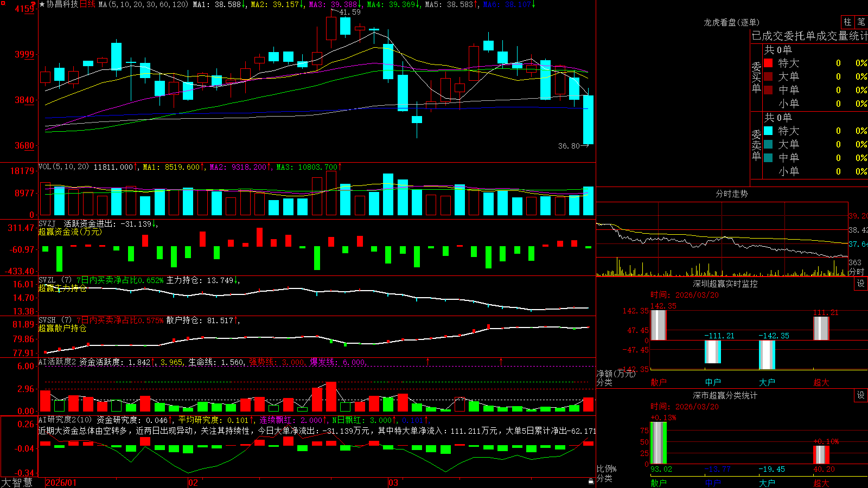The height and width of the screenshot is (488, 868).
Task: Click 分时走势 panel title
Action: click(731, 194)
